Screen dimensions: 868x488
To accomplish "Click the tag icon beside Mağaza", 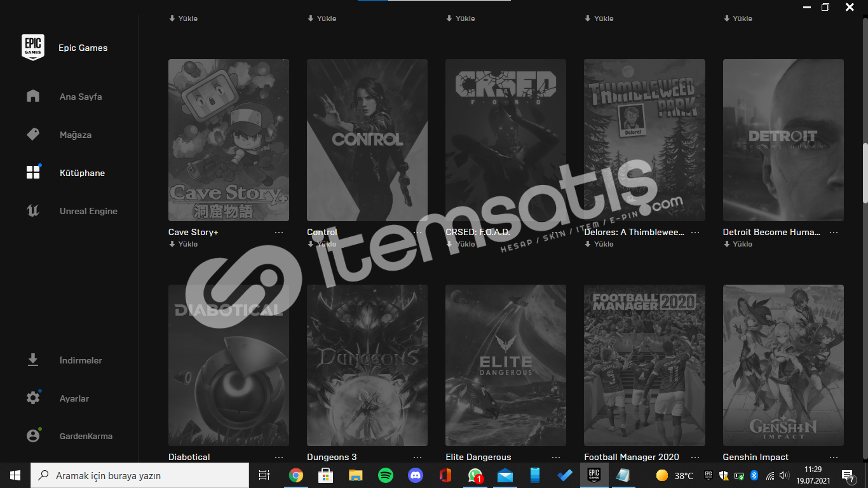I will click(x=33, y=134).
